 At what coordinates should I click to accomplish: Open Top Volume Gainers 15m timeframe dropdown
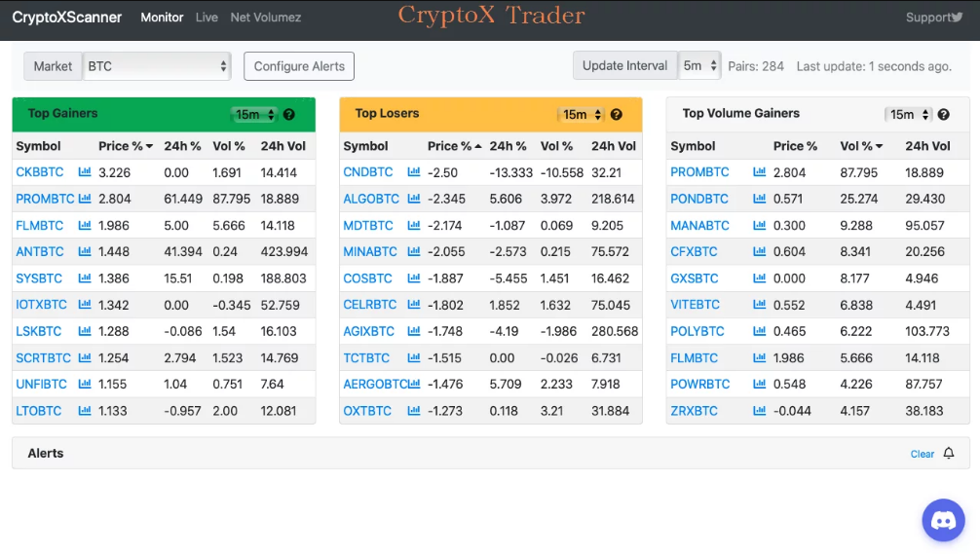[x=908, y=114]
